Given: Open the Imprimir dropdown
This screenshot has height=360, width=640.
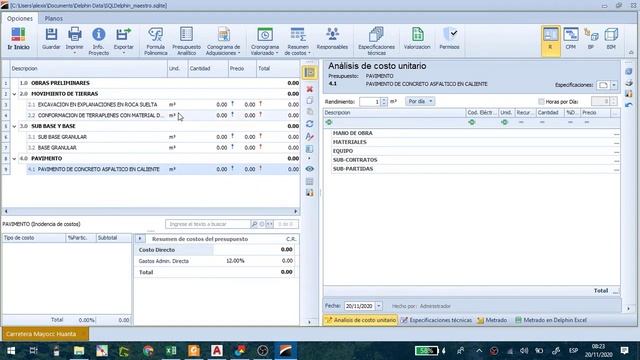Looking at the screenshot, I should [74, 53].
